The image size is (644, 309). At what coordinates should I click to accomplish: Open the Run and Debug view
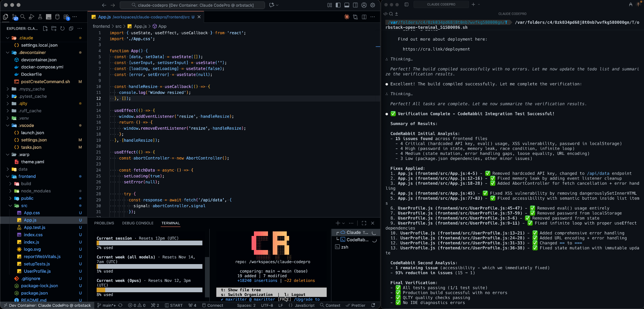[x=31, y=17]
